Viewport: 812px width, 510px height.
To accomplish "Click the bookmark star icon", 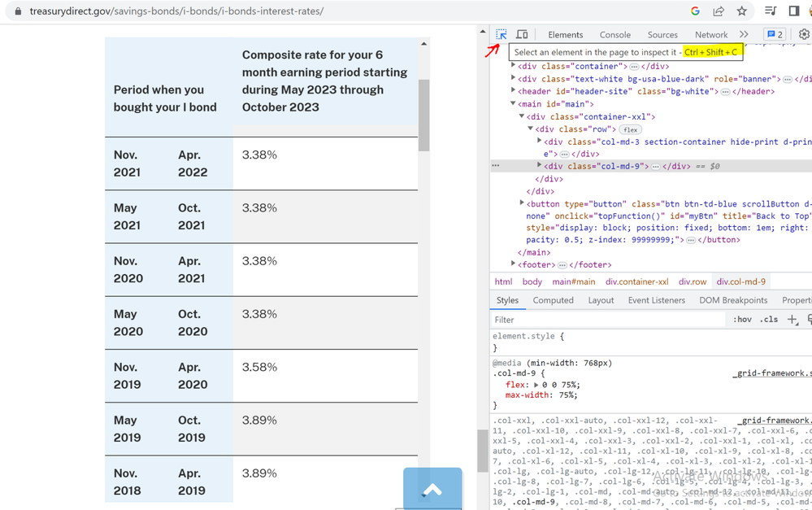I will click(x=741, y=11).
